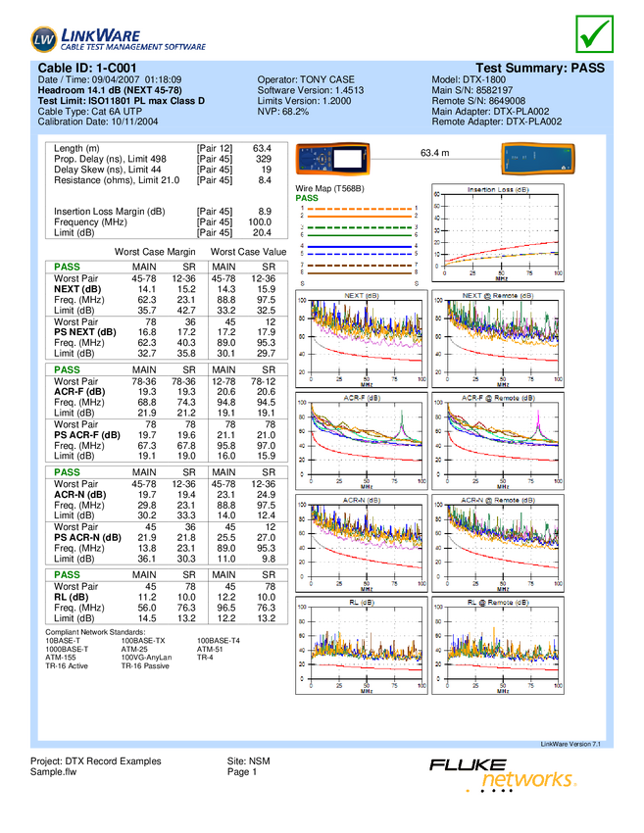Open the RL @ Remote graph
This screenshot has height=833, width=644.
click(498, 646)
